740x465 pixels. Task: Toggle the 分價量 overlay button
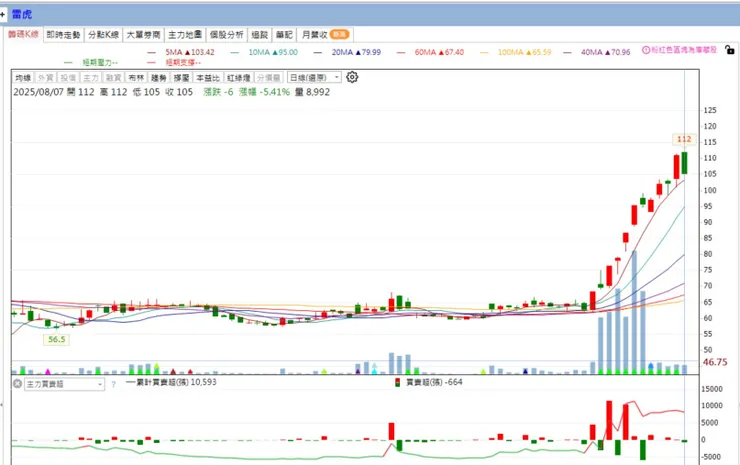pos(269,77)
